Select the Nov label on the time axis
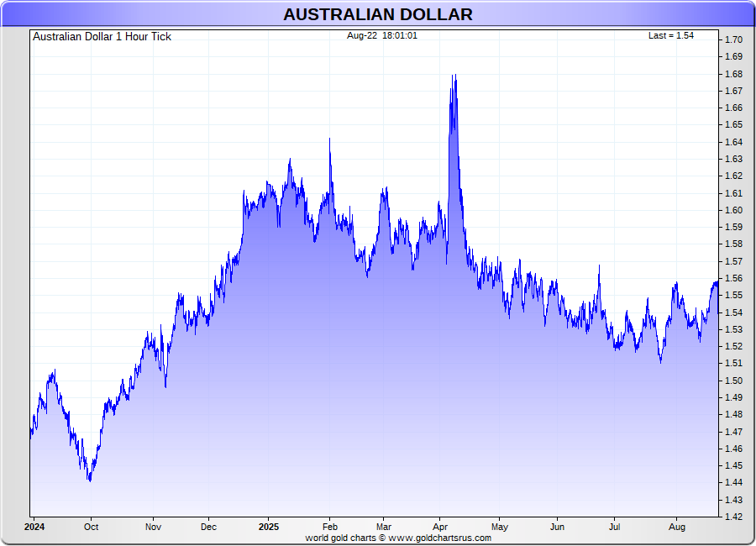This screenshot has height=546, width=756. coord(152,527)
